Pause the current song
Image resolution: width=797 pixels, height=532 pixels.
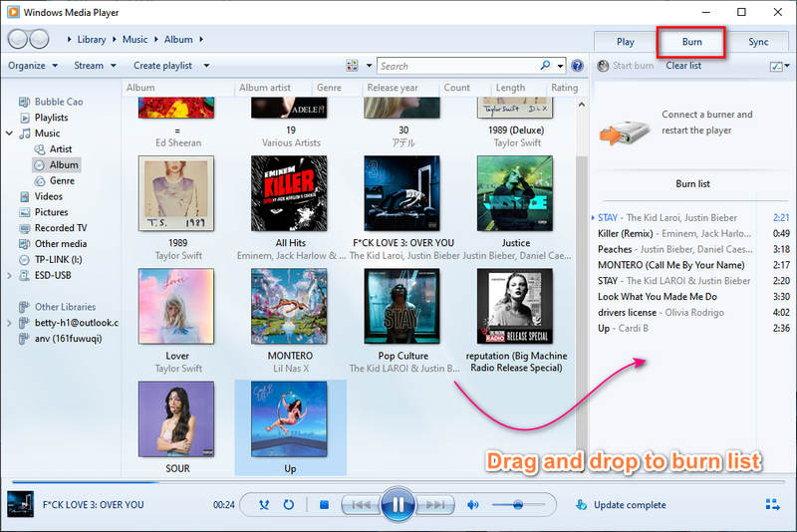pyautogui.click(x=398, y=504)
